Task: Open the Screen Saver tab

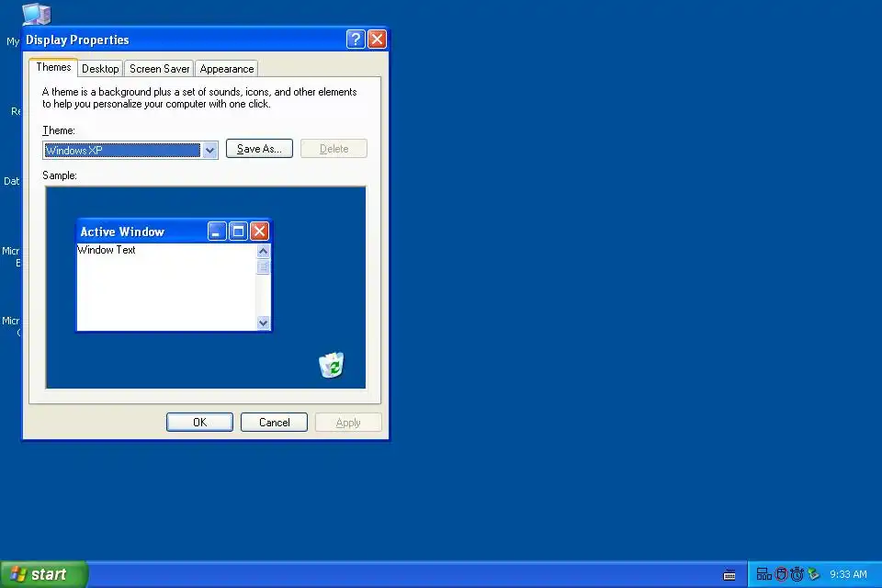Action: point(159,69)
